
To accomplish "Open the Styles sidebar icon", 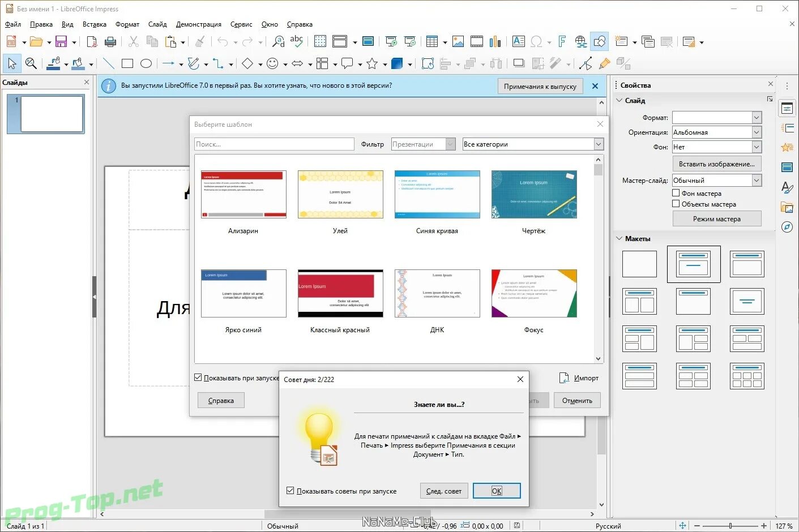I will (x=787, y=187).
